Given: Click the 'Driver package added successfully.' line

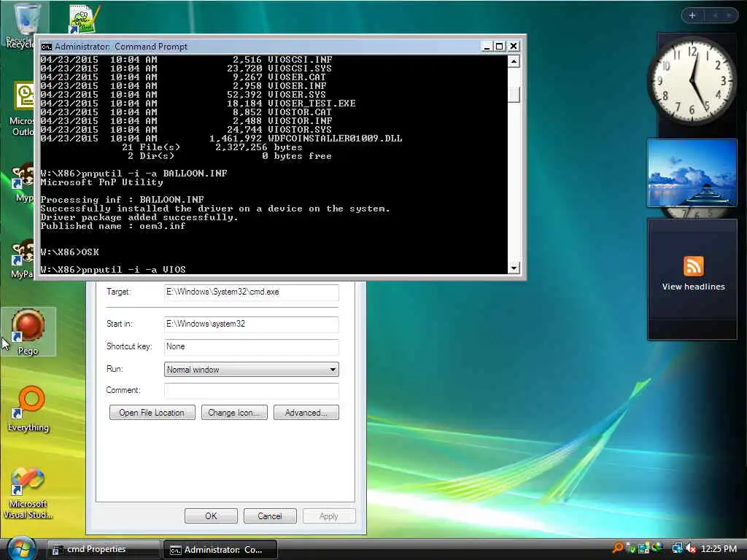Looking at the screenshot, I should [139, 217].
